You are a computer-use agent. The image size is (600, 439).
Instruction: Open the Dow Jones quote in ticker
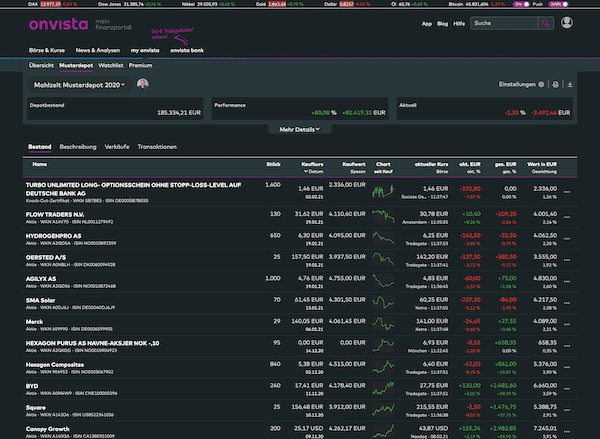[129, 4]
